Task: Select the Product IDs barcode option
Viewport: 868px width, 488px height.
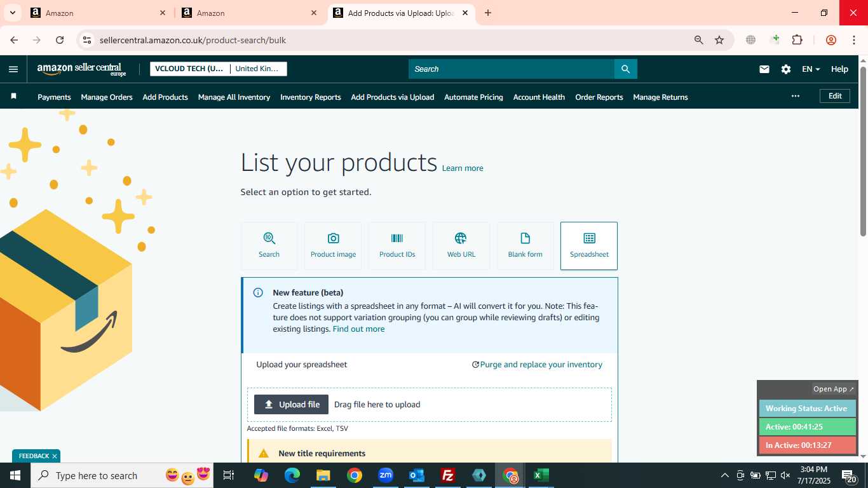Action: coord(397,246)
